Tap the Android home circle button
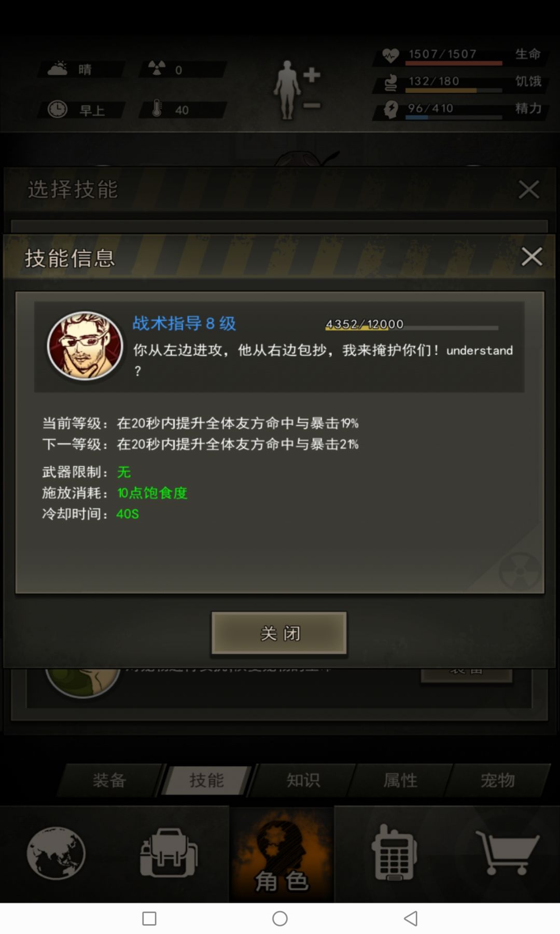The height and width of the screenshot is (934, 560). [x=280, y=918]
